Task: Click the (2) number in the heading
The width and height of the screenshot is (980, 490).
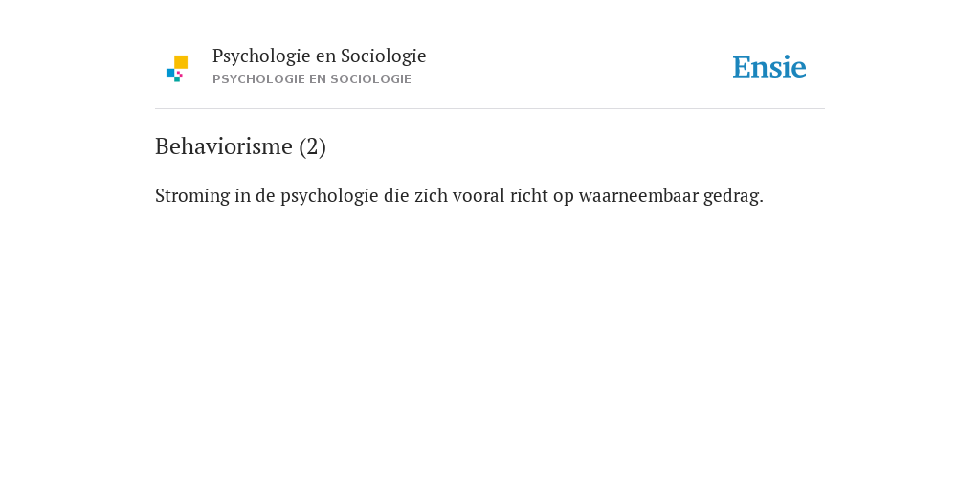Action: tap(313, 146)
